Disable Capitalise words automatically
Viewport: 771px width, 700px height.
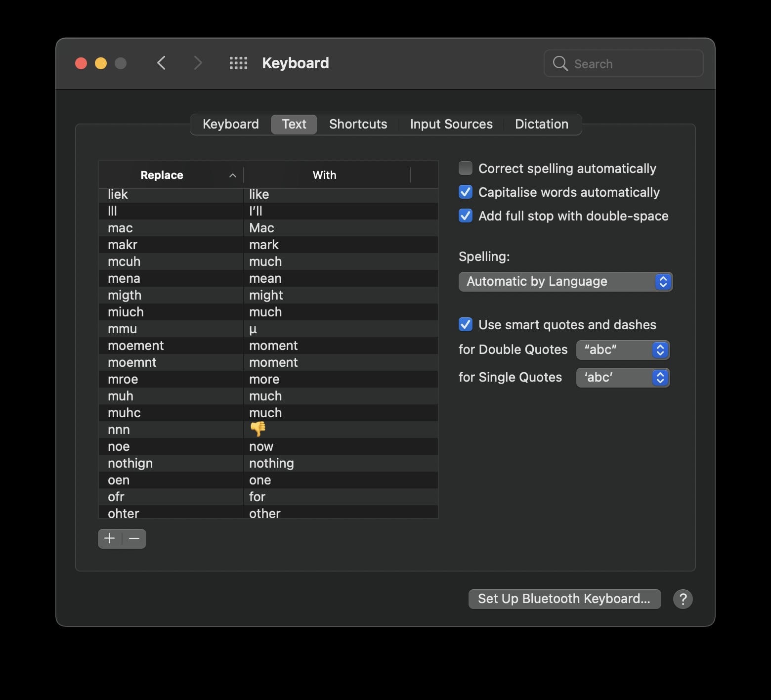[x=465, y=192]
